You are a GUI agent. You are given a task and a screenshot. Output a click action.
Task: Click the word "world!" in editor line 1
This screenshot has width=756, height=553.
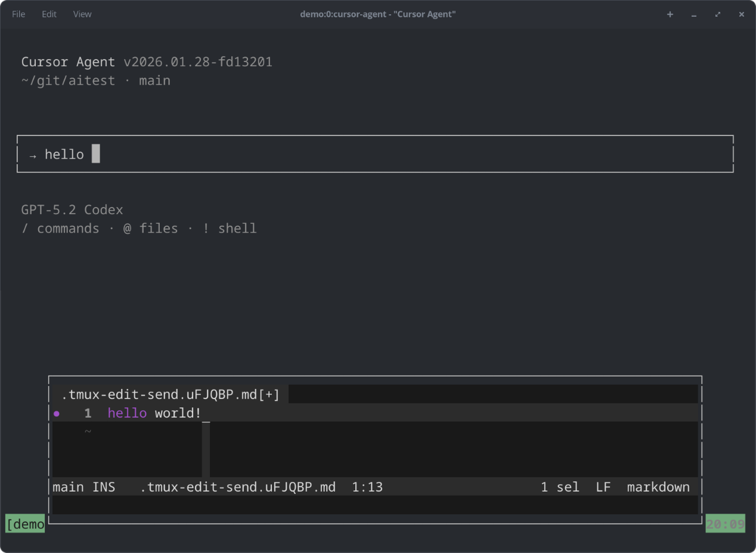point(178,413)
